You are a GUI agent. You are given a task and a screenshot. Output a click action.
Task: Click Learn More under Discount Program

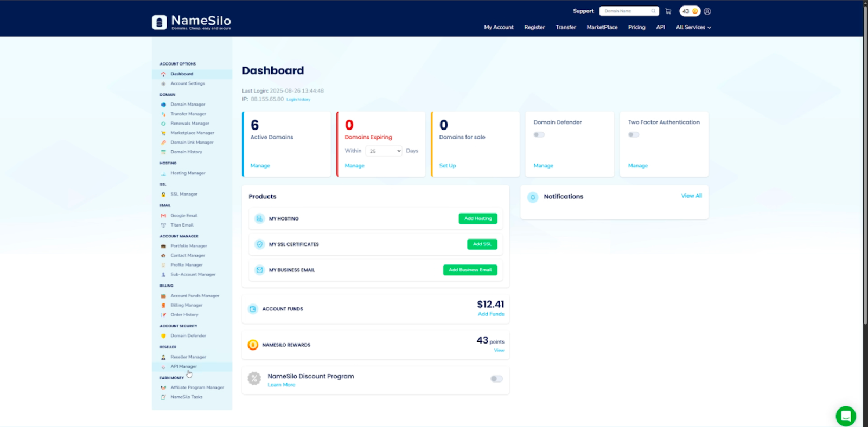282,385
